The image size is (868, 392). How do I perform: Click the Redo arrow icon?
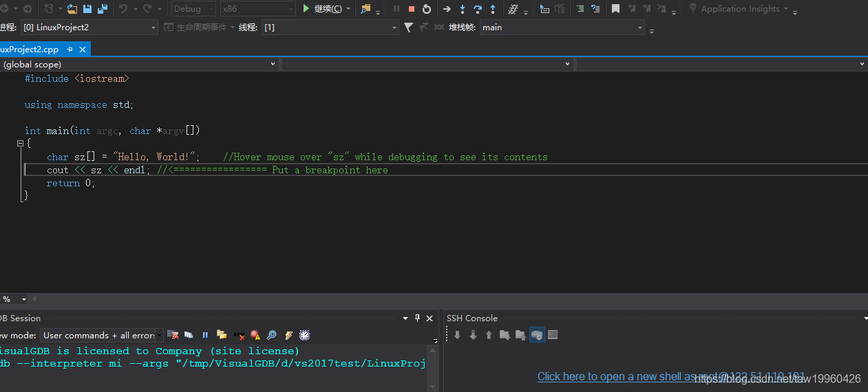pyautogui.click(x=147, y=9)
